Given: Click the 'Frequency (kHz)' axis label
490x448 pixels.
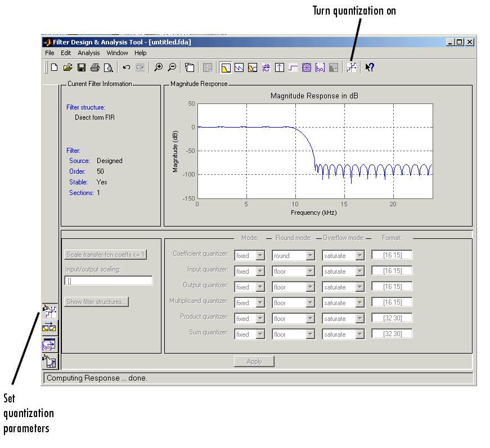Looking at the screenshot, I should click(314, 212).
